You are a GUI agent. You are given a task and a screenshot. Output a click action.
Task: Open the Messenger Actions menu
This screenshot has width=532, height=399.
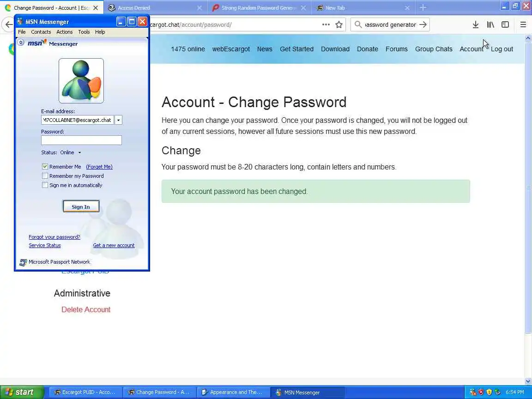pos(65,32)
